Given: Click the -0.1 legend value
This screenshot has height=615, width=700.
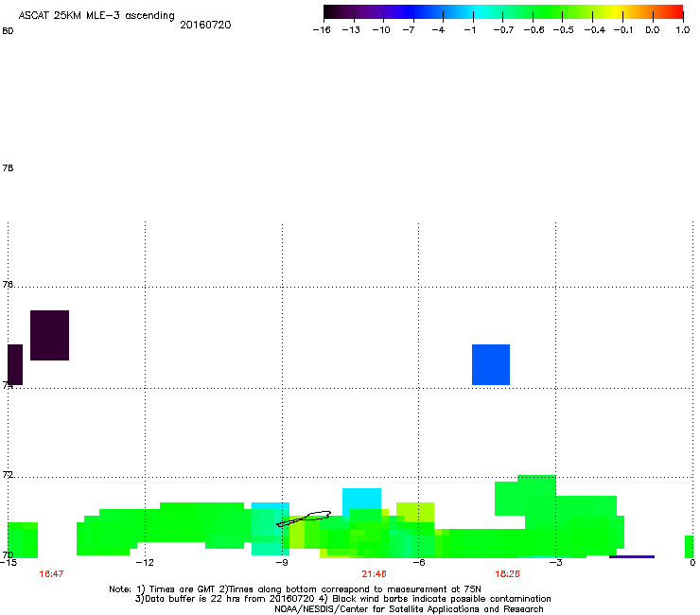Looking at the screenshot, I should point(623,30).
